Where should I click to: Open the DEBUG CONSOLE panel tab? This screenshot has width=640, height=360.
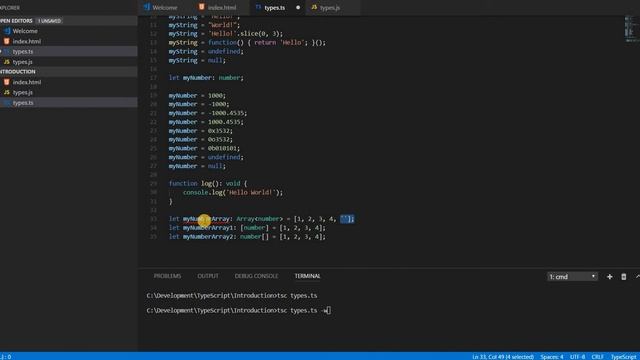pos(256,276)
